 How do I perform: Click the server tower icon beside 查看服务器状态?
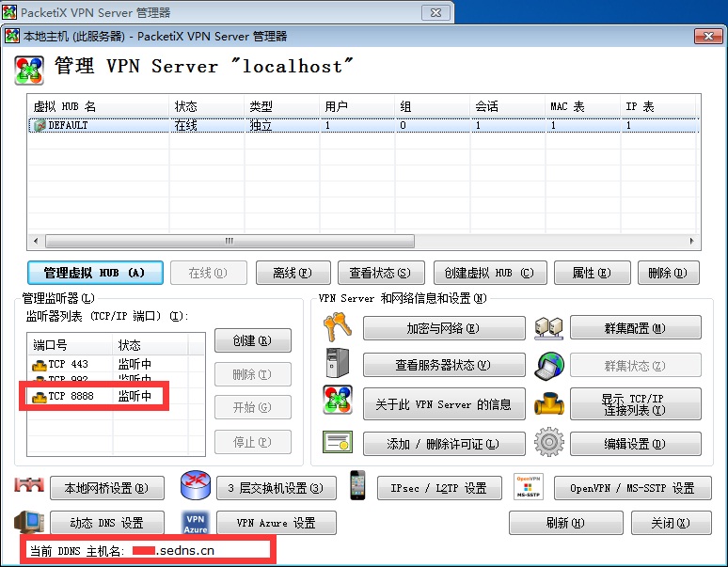[x=338, y=362]
